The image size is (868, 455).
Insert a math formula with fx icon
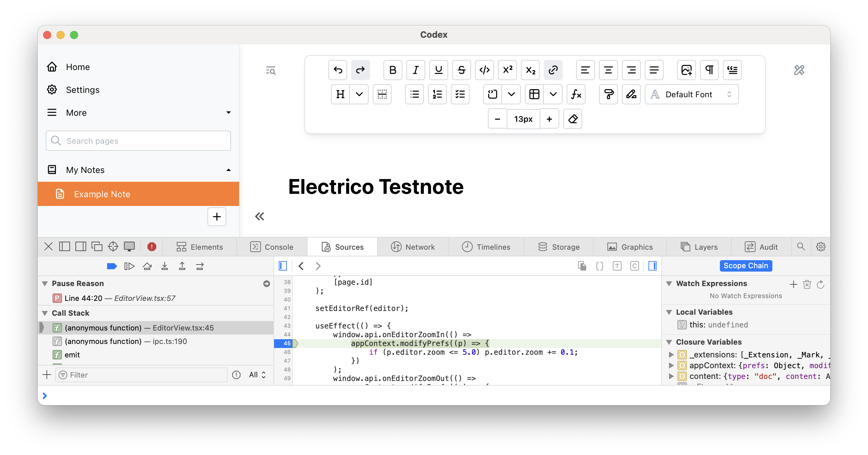pos(576,94)
